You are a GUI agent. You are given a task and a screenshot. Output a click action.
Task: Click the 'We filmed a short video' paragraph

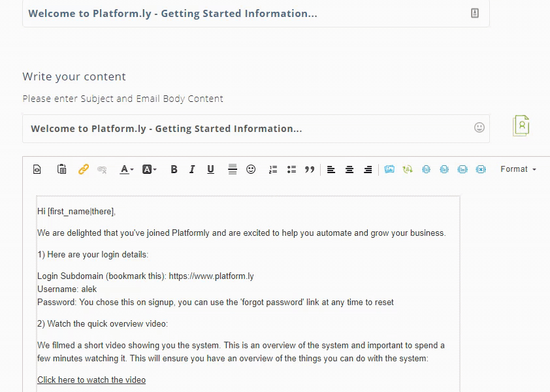pyautogui.click(x=241, y=351)
